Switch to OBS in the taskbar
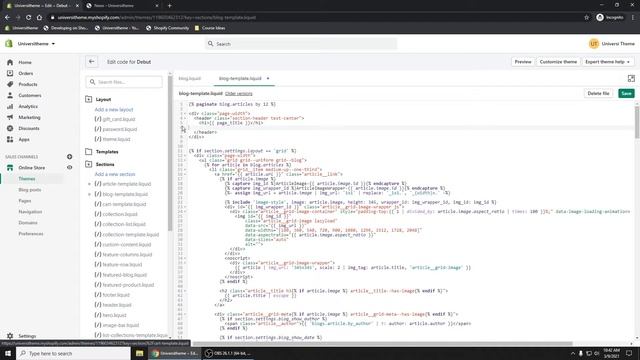This screenshot has width=640, height=360. click(228, 353)
